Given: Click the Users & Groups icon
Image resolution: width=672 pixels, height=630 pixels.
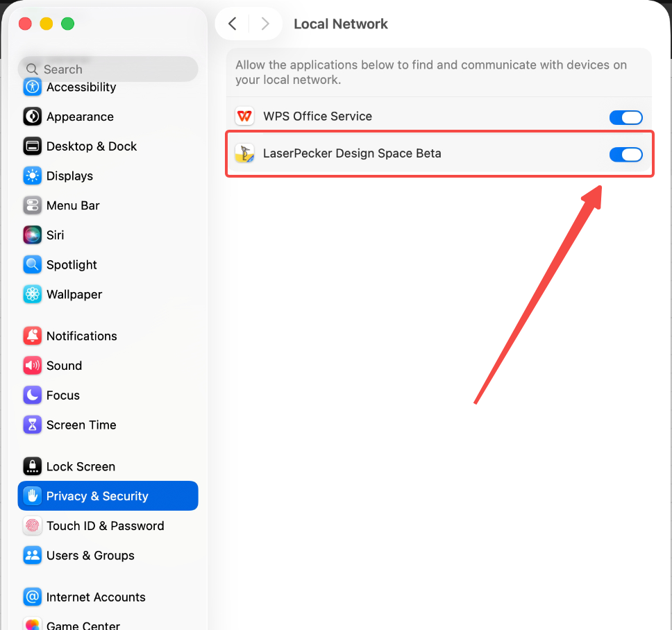Looking at the screenshot, I should (x=32, y=555).
